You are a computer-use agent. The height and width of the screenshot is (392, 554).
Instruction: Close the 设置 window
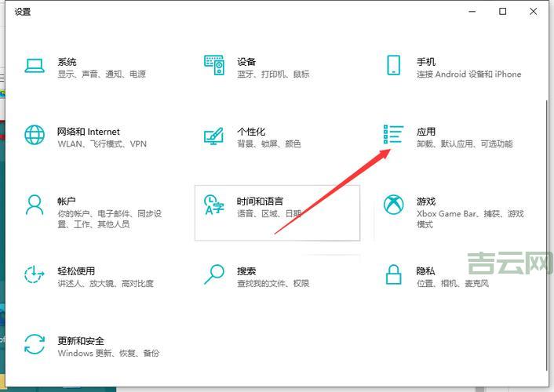click(533, 11)
